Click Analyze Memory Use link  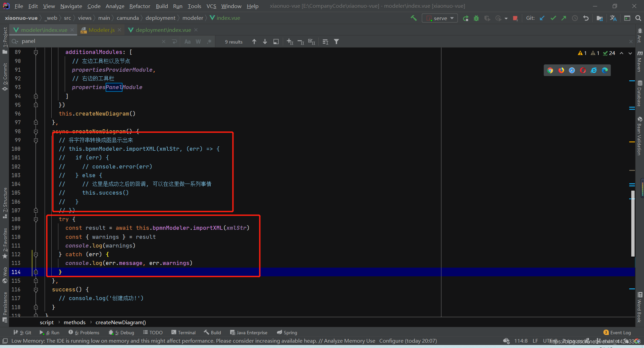pyautogui.click(x=350, y=341)
